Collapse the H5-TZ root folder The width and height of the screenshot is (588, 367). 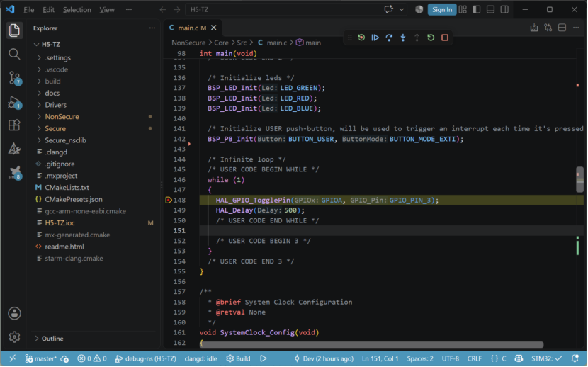(x=94, y=44)
